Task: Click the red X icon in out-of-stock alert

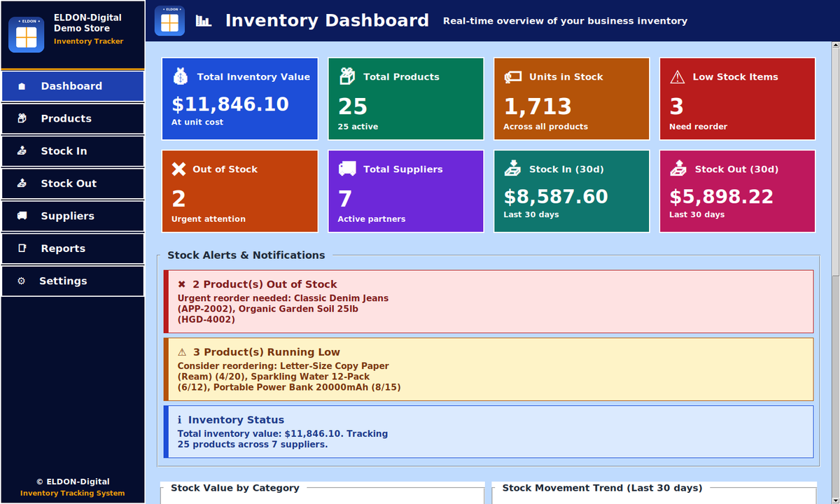Action: (182, 284)
